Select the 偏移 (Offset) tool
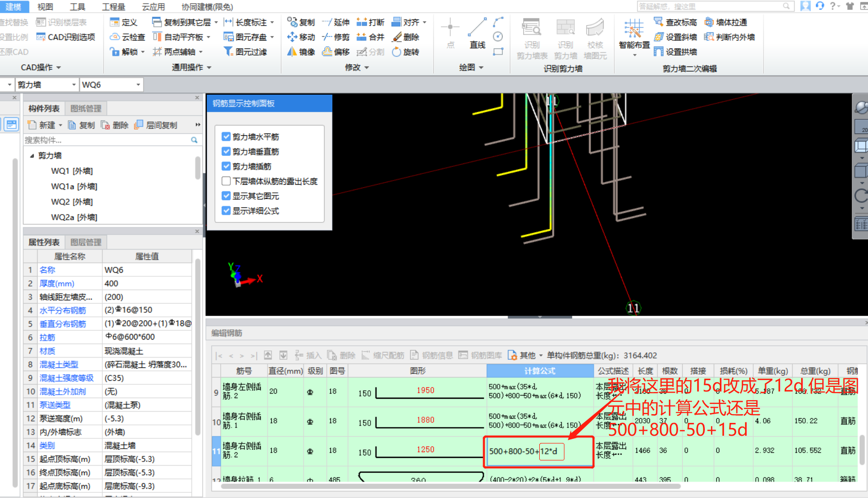868x498 pixels. (x=335, y=52)
